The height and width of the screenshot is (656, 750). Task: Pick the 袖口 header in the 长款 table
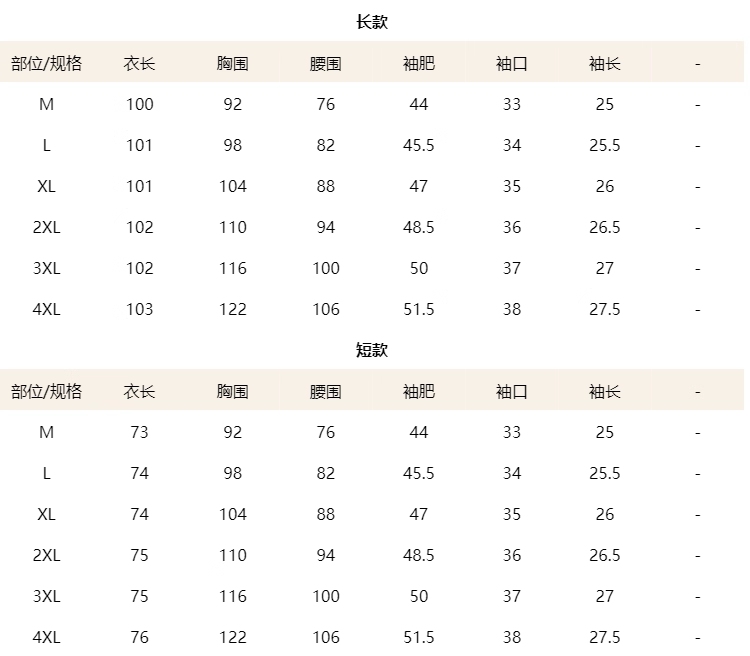pyautogui.click(x=511, y=64)
